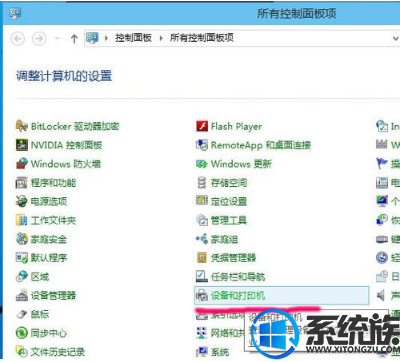Click the RemoteApp 和桌面连接 text
The height and width of the screenshot is (362, 400).
[x=261, y=145]
